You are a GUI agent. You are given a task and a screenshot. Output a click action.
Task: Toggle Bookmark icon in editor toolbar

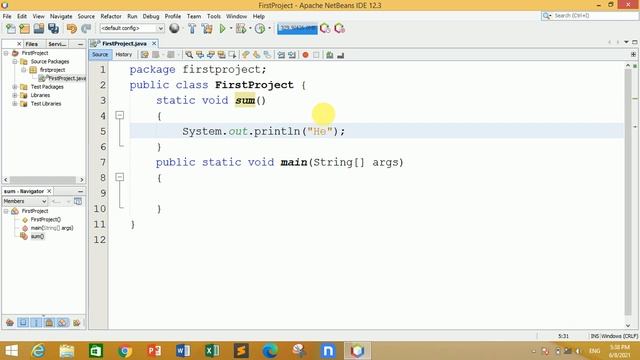click(x=267, y=55)
